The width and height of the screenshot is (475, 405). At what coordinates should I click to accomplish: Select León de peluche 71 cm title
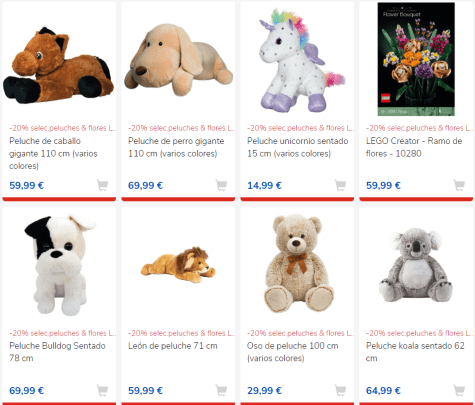coord(173,346)
